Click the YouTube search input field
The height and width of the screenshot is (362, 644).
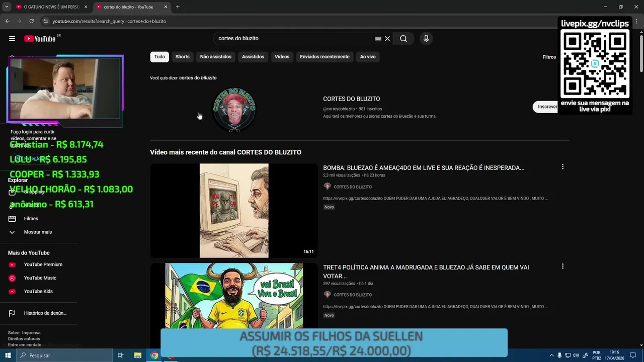click(x=294, y=39)
